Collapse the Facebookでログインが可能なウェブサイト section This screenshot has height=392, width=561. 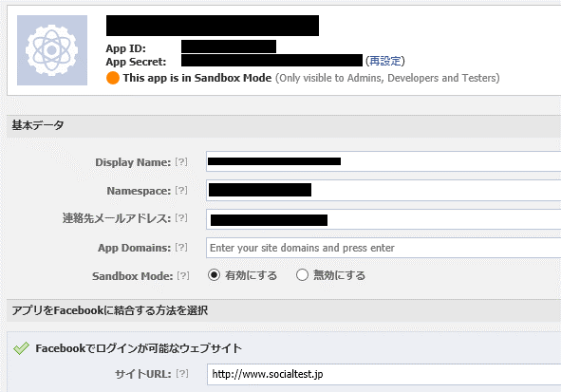[139, 348]
